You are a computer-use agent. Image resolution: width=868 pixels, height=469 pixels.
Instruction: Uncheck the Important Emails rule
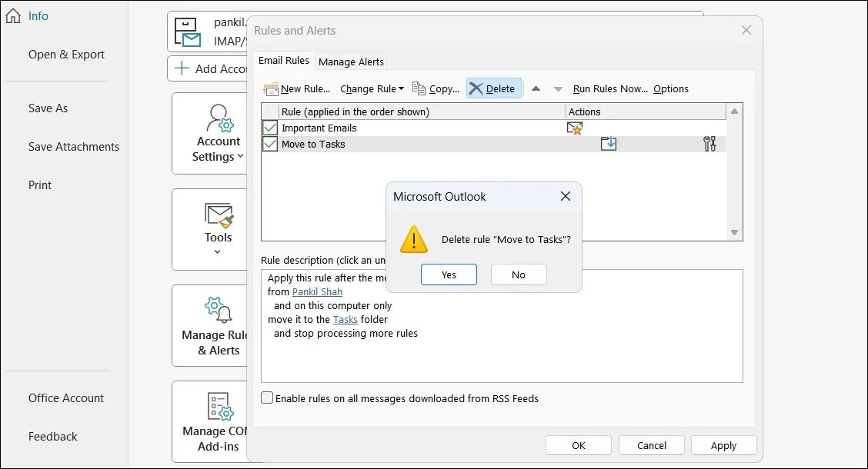point(270,128)
